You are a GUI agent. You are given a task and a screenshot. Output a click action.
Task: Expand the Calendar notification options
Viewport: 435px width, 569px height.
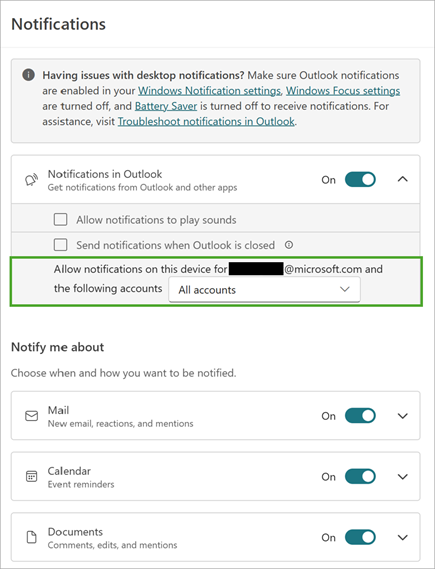coord(403,476)
